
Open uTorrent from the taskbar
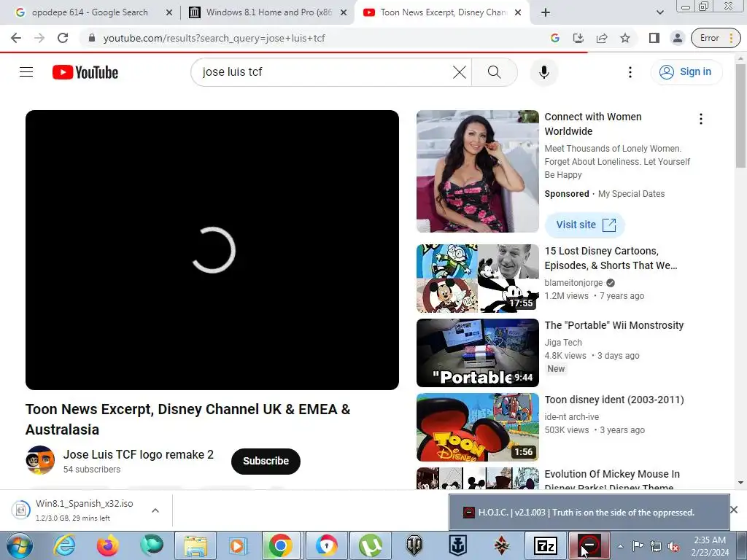371,545
